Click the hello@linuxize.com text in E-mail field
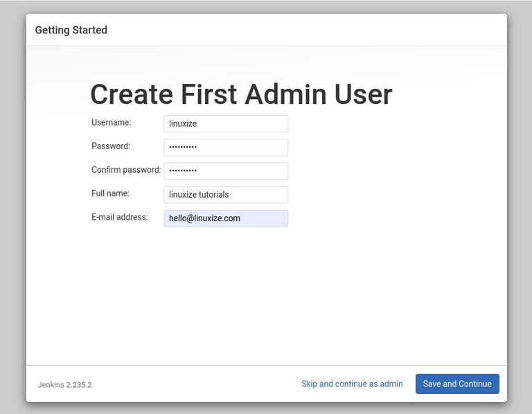This screenshot has height=414, width=532. (204, 218)
